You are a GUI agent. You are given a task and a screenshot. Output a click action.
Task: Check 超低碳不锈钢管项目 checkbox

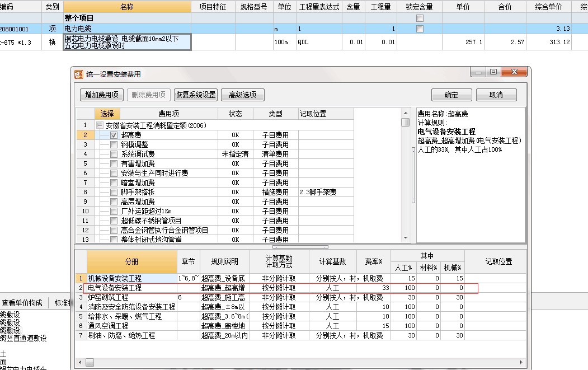[x=114, y=221]
